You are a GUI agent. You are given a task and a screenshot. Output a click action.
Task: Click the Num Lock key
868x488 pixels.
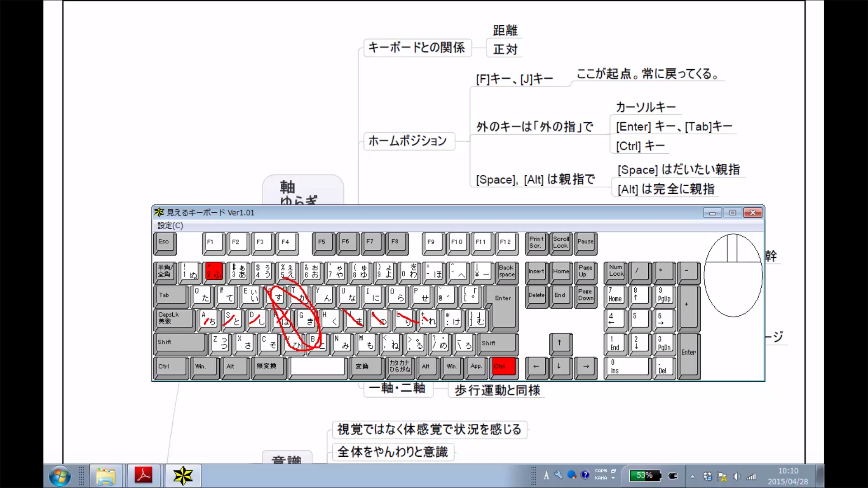pos(616,271)
